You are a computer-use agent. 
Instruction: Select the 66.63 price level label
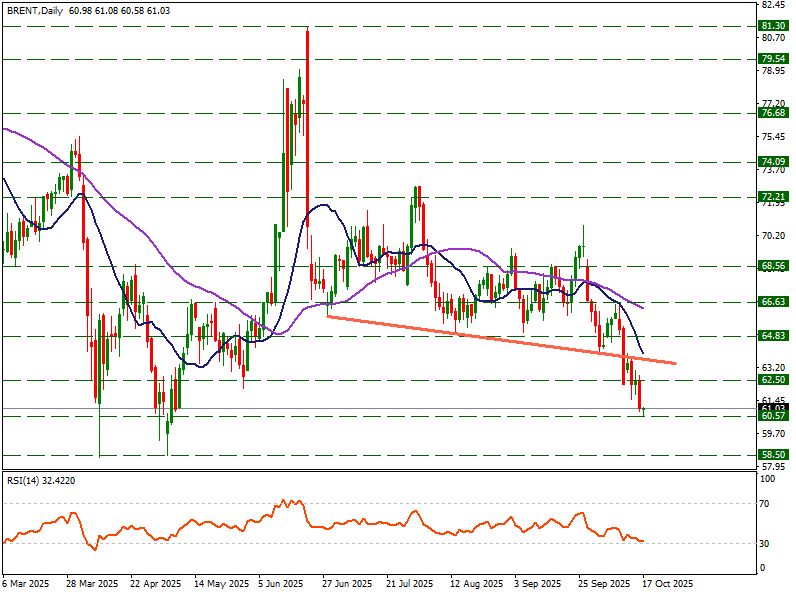tap(772, 301)
